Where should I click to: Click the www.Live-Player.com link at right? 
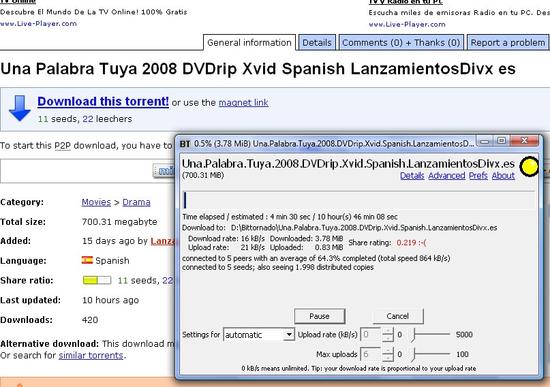click(x=407, y=24)
